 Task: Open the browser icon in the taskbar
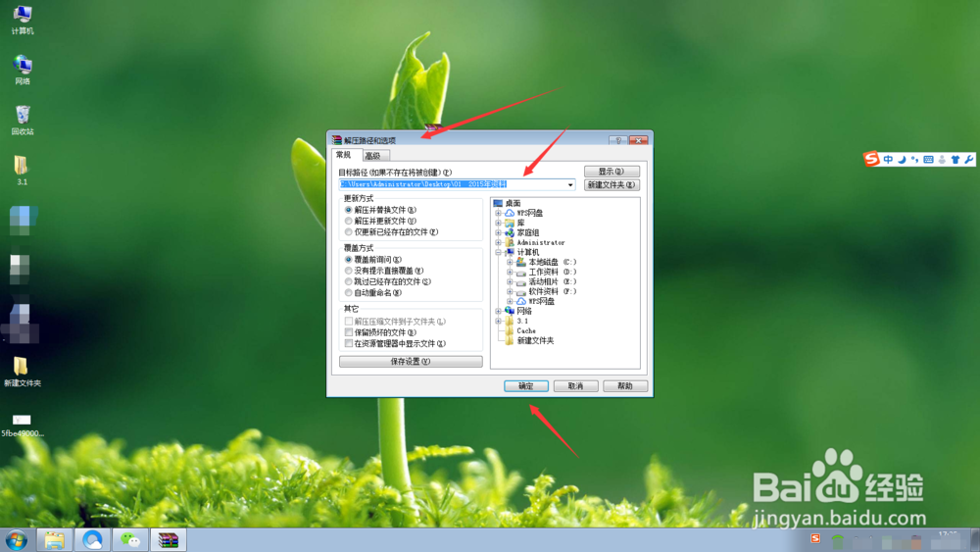(92, 540)
